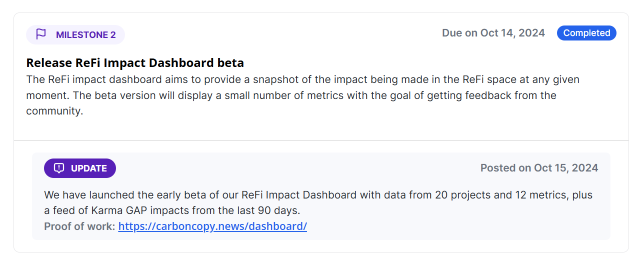Viewport: 644px width, 259px height.
Task: Click the UPDATE label text in purple badge
Action: click(89, 168)
